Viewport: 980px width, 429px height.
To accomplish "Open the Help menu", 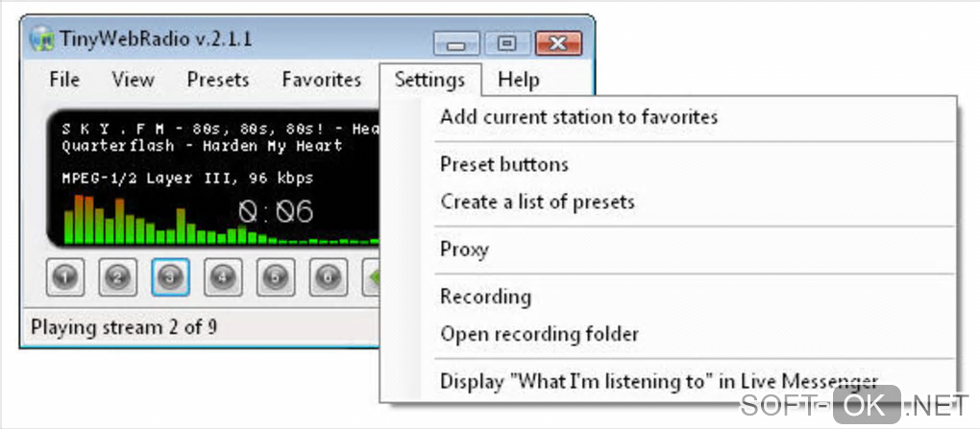I will coord(519,80).
